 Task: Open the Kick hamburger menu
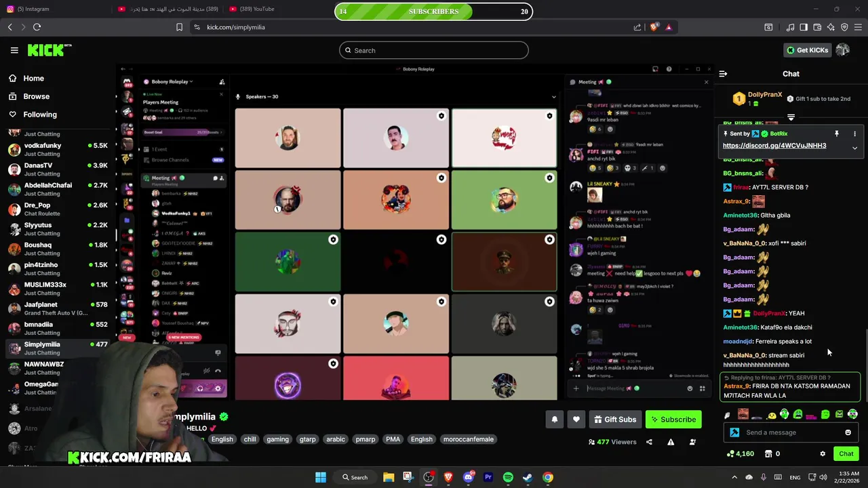point(14,50)
